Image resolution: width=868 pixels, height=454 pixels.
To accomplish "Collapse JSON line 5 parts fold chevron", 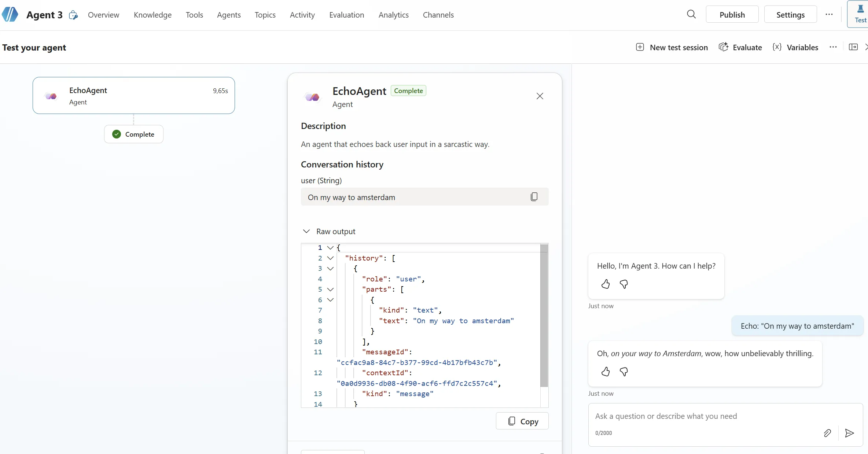I will tap(330, 289).
